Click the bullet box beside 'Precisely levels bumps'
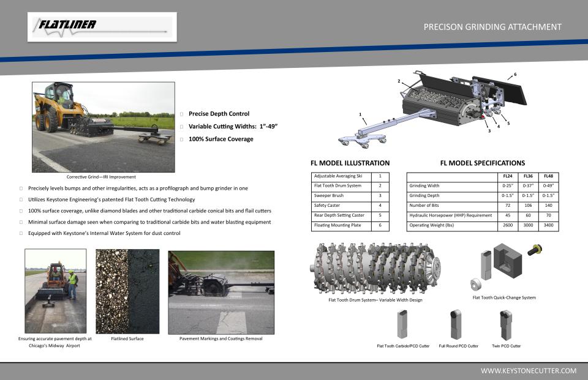This screenshot has height=380, width=588. tap(21, 188)
